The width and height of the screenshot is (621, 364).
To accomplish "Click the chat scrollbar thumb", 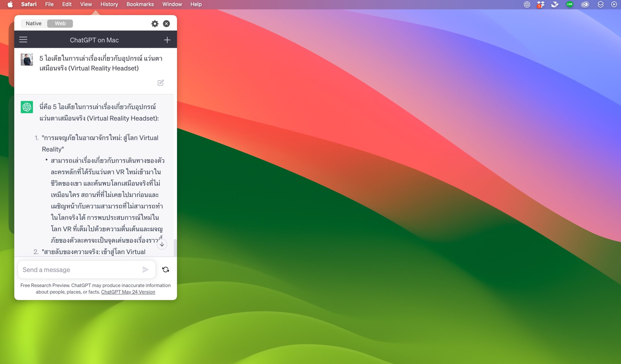I will tap(175, 247).
